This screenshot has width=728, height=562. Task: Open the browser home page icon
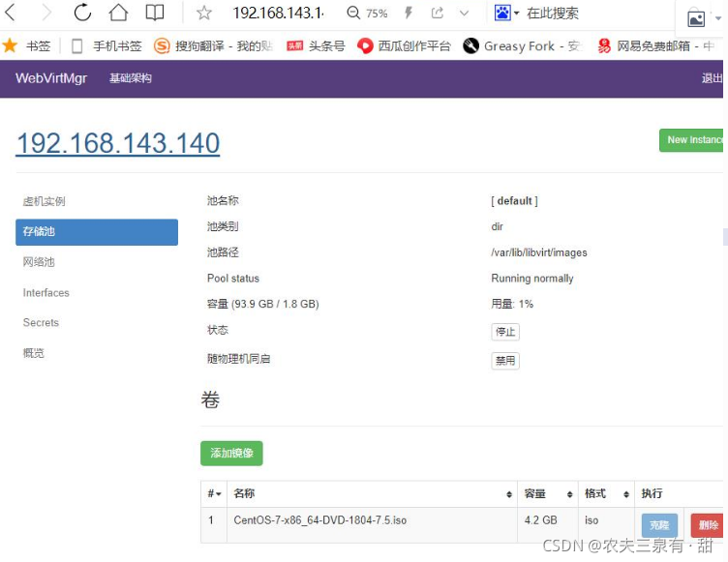point(118,13)
